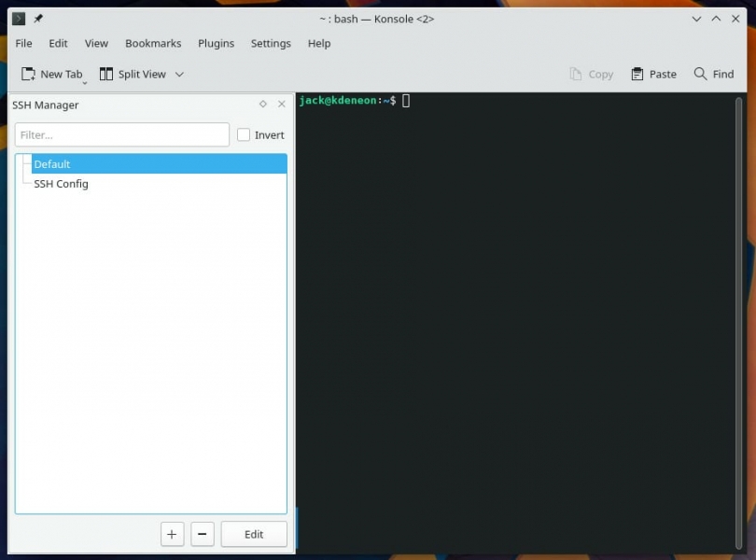756x560 pixels.
Task: Open the Bookmarks menu
Action: 153,43
